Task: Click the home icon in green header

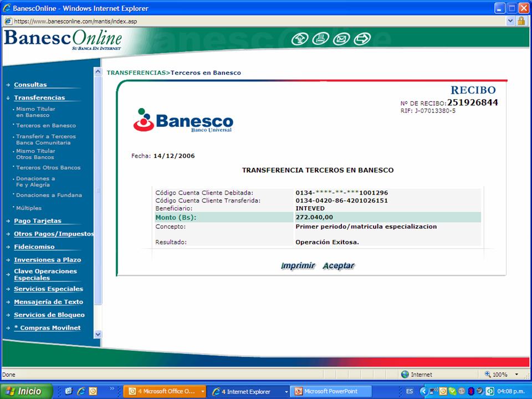Action: tap(300, 39)
